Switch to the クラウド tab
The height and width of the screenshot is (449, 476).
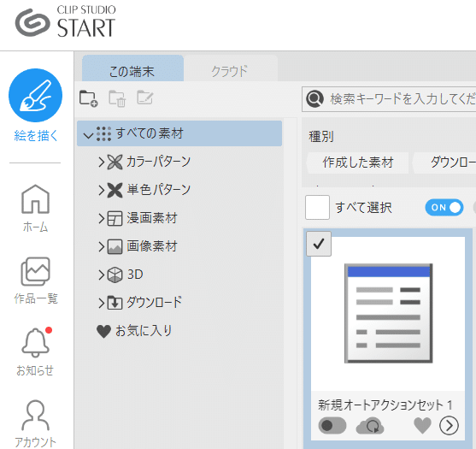coord(231,68)
